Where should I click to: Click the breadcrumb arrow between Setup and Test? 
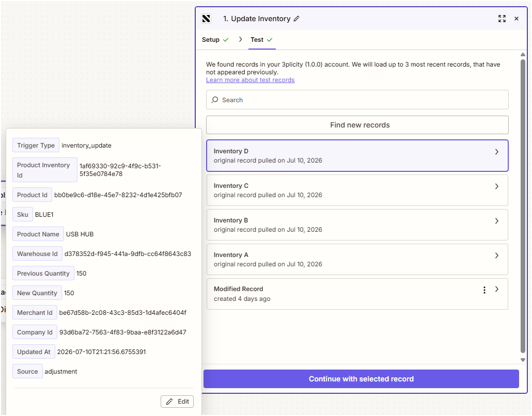point(240,39)
